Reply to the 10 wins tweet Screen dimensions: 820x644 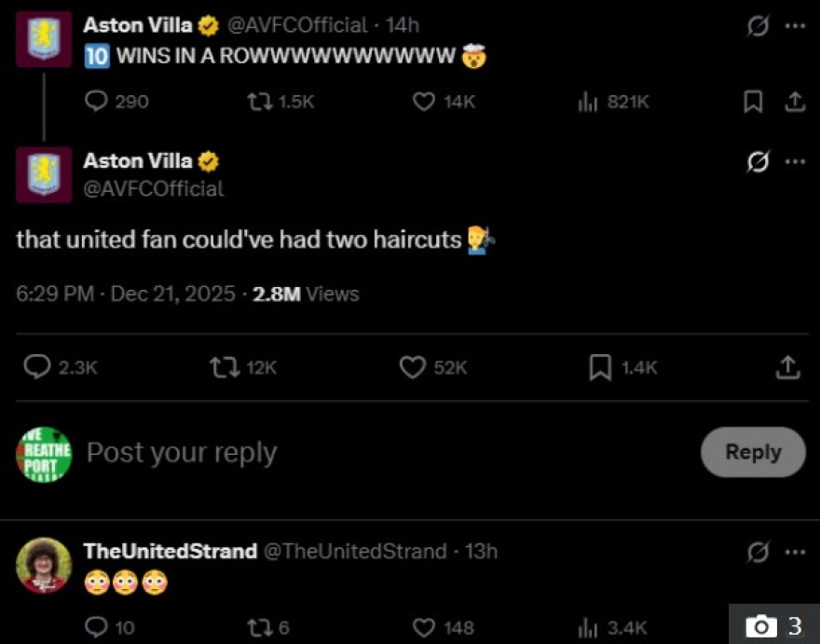(97, 102)
